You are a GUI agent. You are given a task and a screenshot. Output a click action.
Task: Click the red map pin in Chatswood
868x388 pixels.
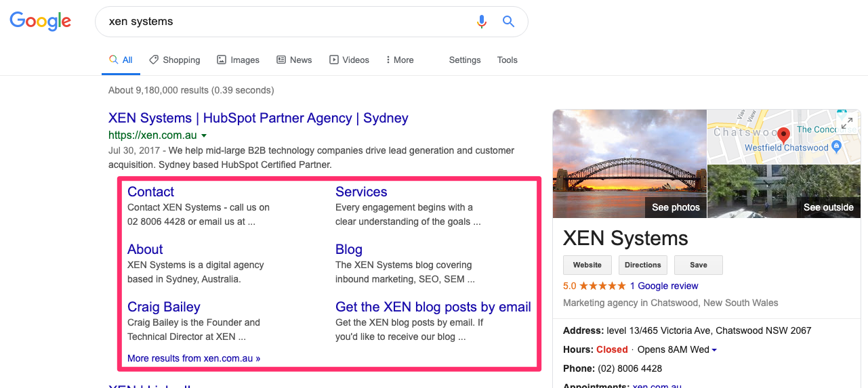pos(783,135)
